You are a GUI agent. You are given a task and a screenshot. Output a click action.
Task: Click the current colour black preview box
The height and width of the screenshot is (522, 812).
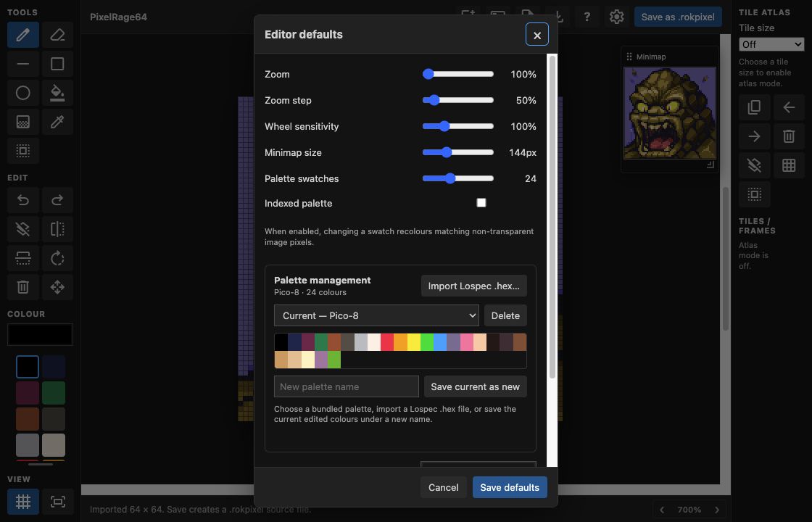[40, 334]
